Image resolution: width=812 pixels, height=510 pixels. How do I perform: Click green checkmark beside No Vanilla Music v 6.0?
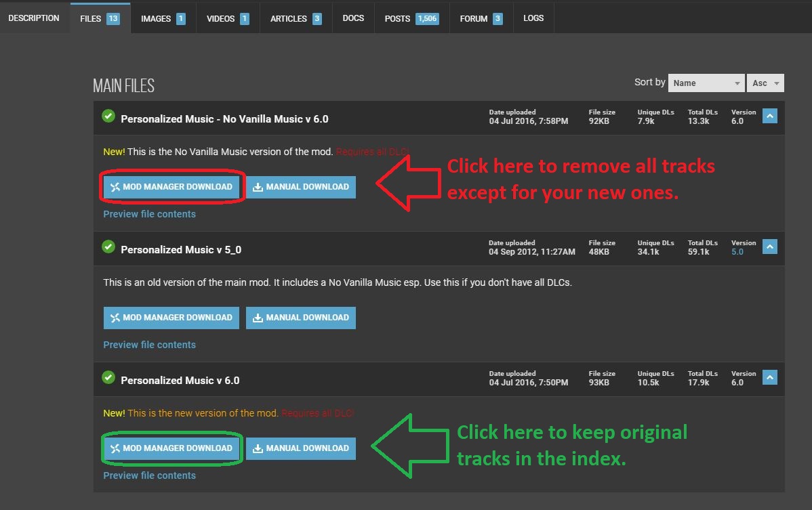point(108,117)
